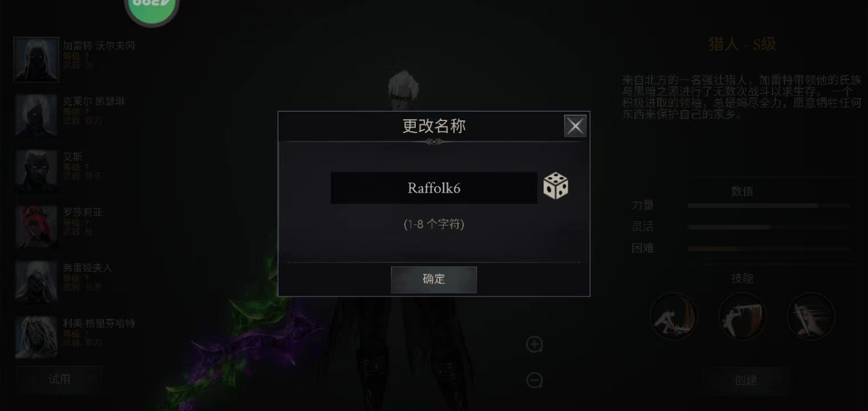Click the 创建 create button

pyautogui.click(x=746, y=380)
